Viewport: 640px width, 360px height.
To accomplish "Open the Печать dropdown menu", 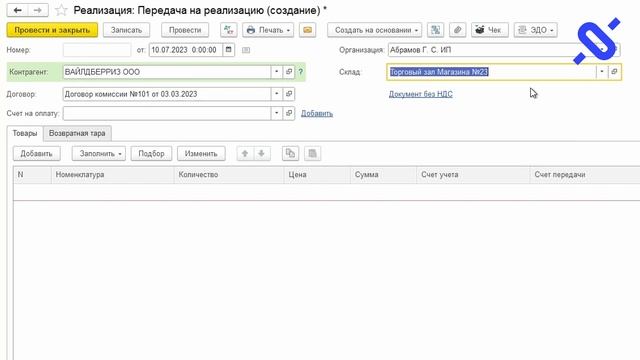I will (268, 30).
